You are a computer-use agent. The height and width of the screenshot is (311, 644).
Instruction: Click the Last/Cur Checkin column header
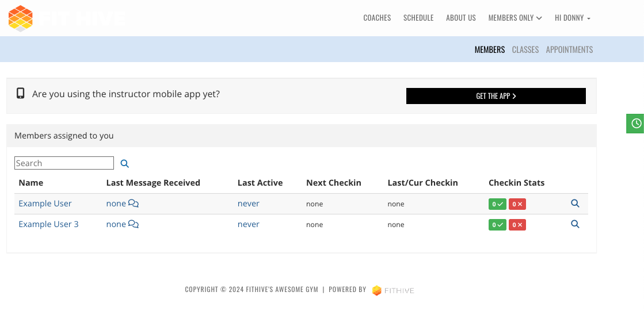(x=422, y=183)
